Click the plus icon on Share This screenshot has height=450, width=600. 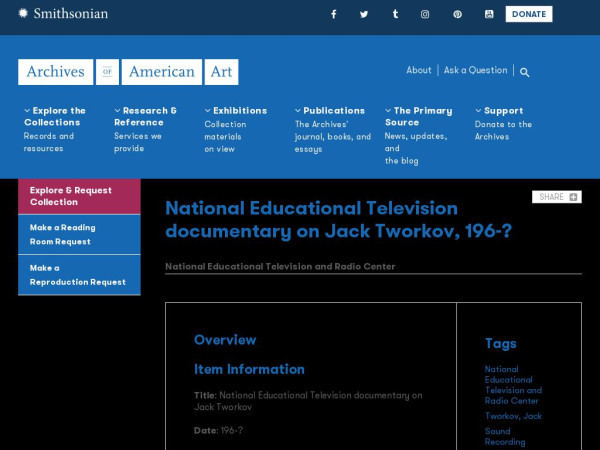click(573, 197)
